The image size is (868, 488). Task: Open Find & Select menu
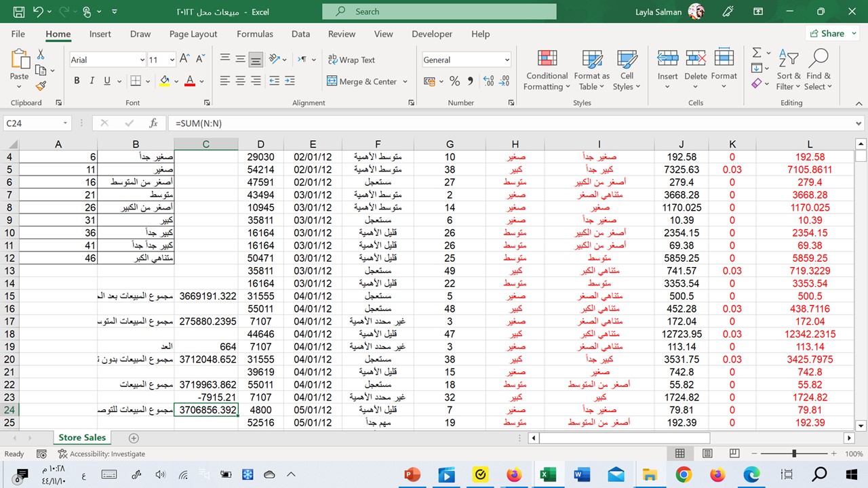[818, 70]
